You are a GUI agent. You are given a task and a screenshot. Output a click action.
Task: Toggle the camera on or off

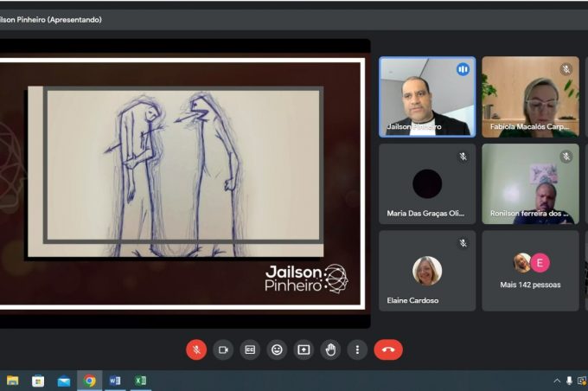(x=223, y=349)
